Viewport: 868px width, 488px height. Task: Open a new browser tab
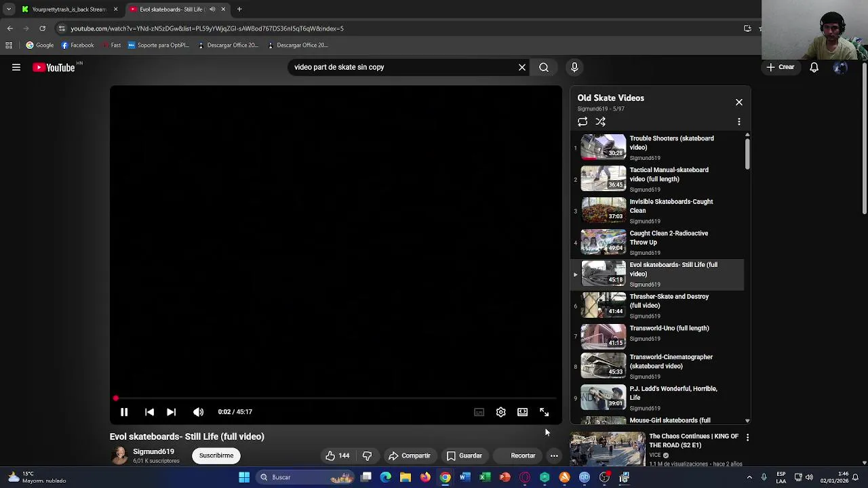[239, 9]
